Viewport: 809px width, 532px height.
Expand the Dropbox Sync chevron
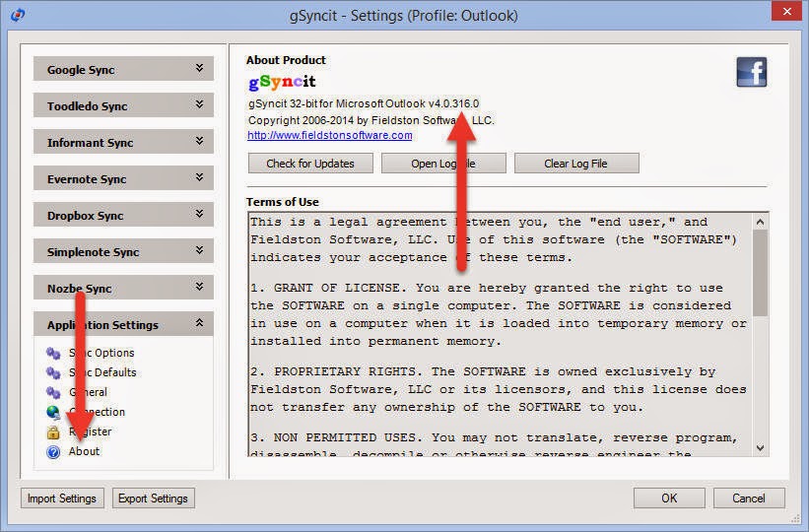tap(199, 214)
